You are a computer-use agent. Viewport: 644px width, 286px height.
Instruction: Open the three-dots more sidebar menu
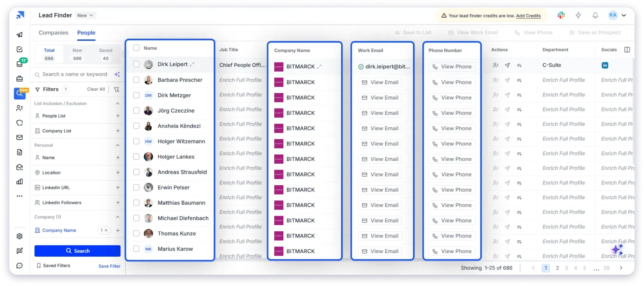(x=20, y=196)
